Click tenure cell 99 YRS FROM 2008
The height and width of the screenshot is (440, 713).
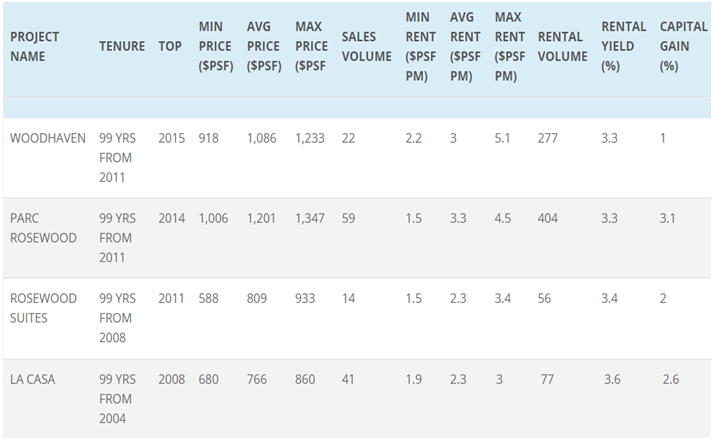[117, 318]
